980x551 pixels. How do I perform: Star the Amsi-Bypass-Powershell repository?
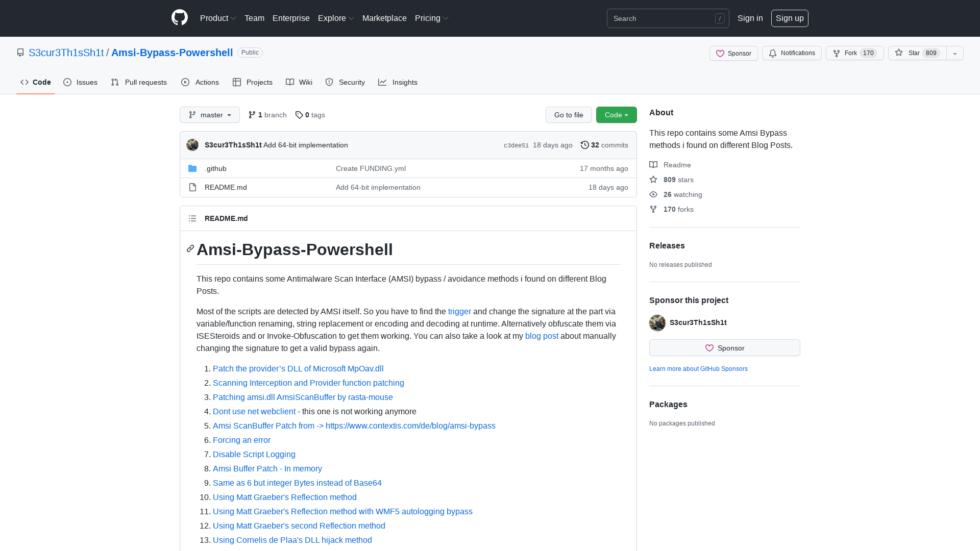(x=914, y=53)
